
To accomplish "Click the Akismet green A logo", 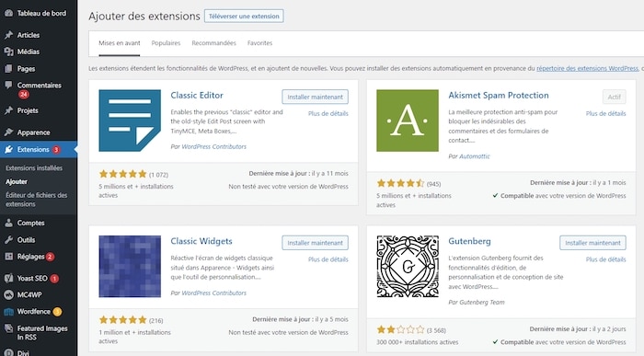I will pos(408,121).
